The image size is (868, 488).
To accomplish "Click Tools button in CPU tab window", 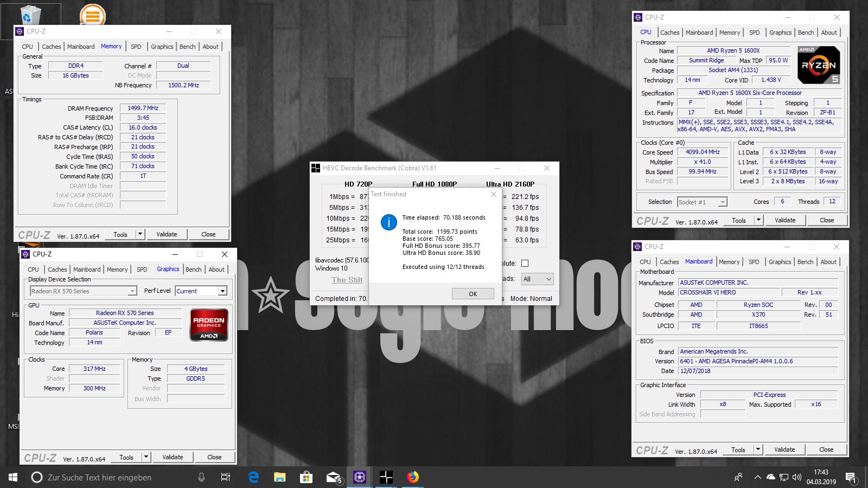I will 738,220.
